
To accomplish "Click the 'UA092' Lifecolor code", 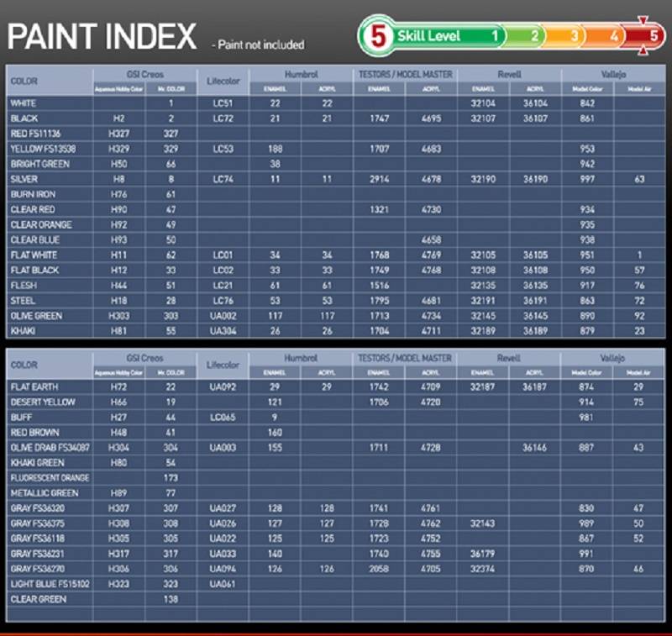I will 223,387.
